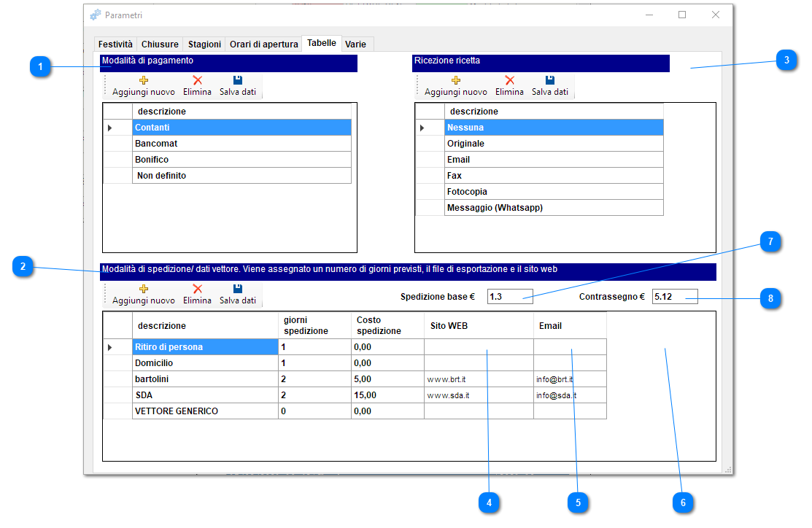Click the add-new plus icon under Modalità di pagamento
This screenshot has height=528, width=812.
click(144, 80)
